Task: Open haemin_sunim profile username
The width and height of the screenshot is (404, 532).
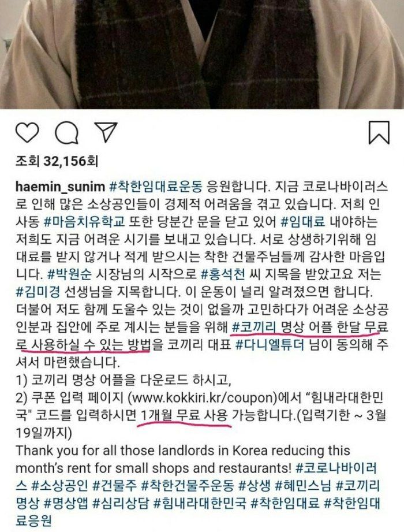Action: [61, 186]
